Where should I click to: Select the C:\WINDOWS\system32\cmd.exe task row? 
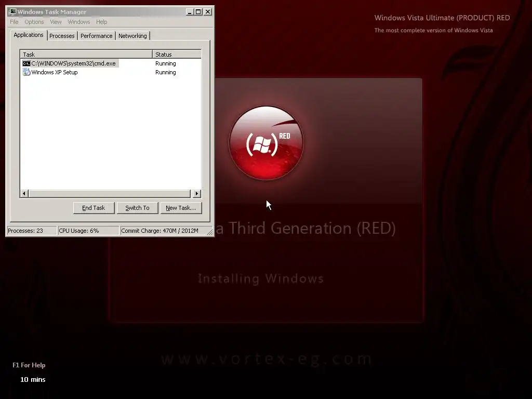click(x=111, y=63)
